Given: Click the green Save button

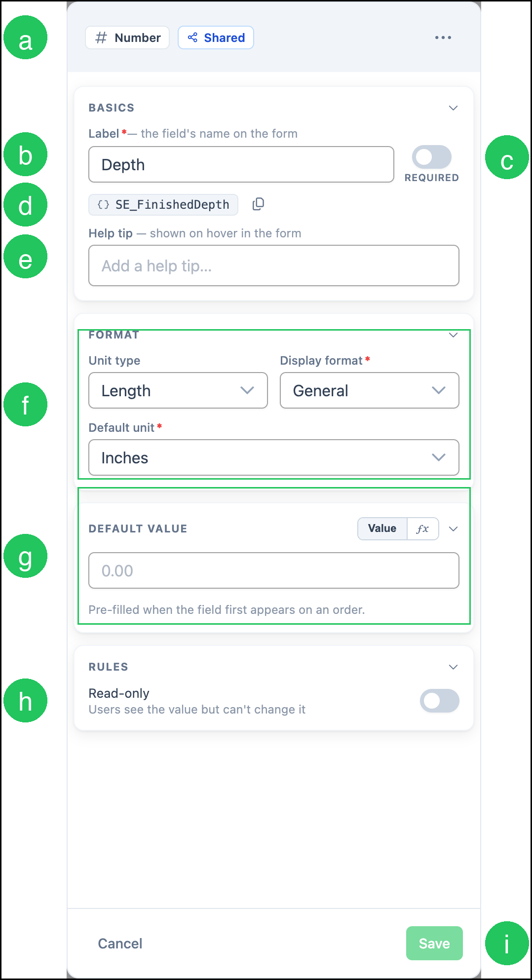Looking at the screenshot, I should click(434, 943).
